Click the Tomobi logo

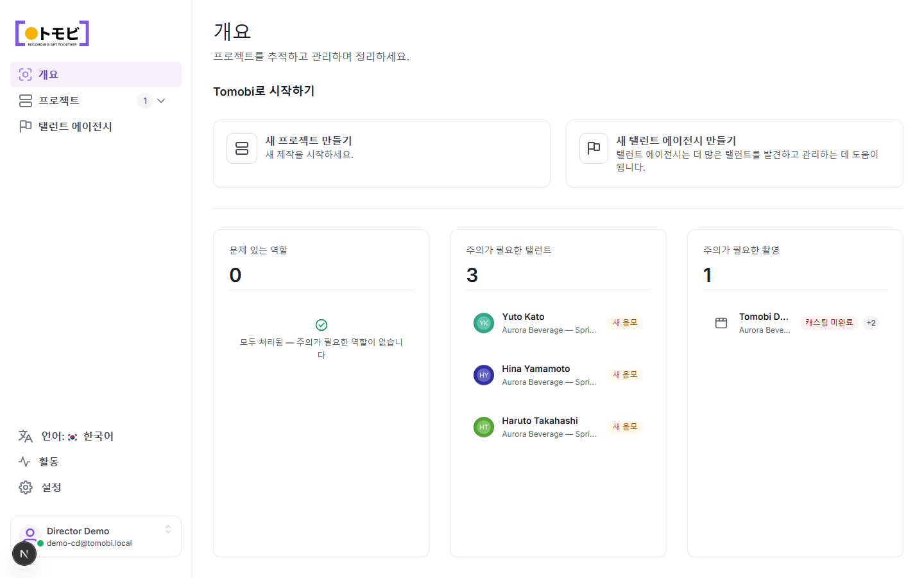52,33
